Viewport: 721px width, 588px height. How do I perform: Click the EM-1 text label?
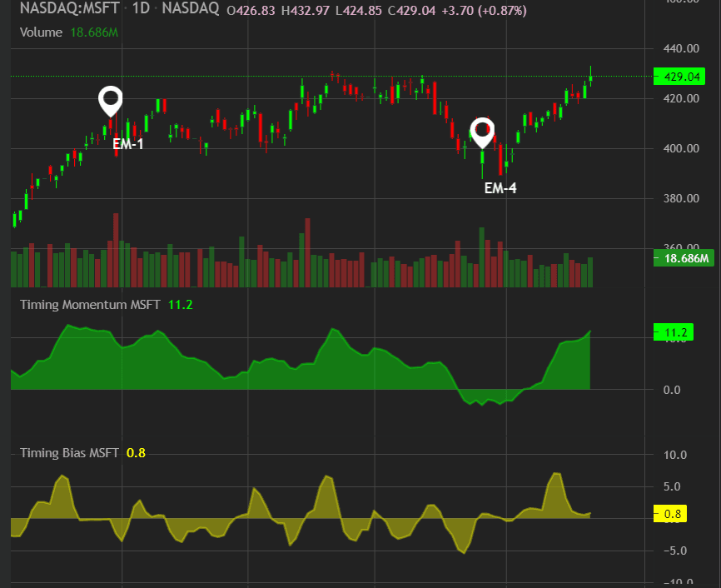click(x=128, y=144)
